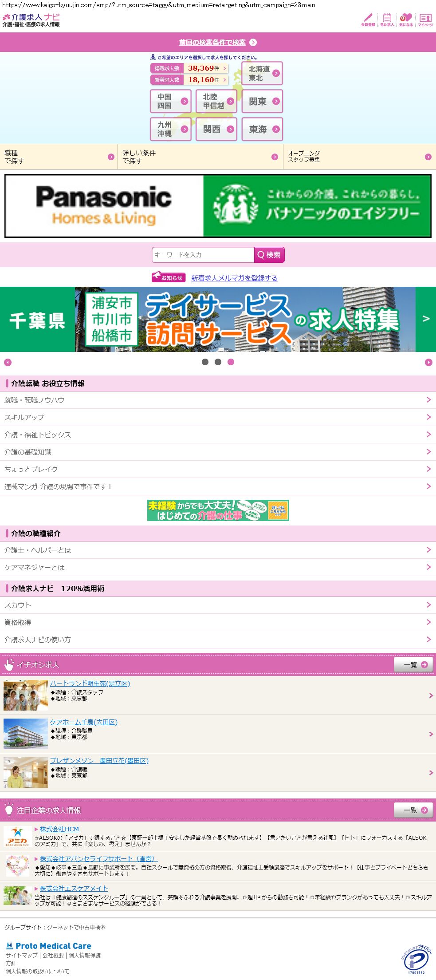Open the 詳しい条件で探す tab
Screen dimensions: 436x980
(x=200, y=157)
